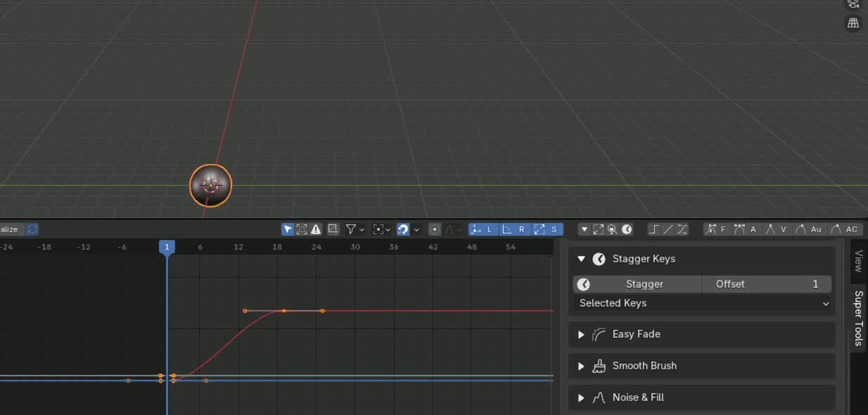Open the filter funnel dropdown arrow

[x=362, y=229]
